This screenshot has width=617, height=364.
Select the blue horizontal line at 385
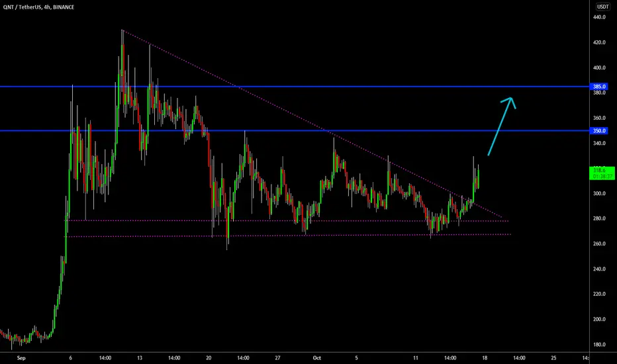point(295,87)
